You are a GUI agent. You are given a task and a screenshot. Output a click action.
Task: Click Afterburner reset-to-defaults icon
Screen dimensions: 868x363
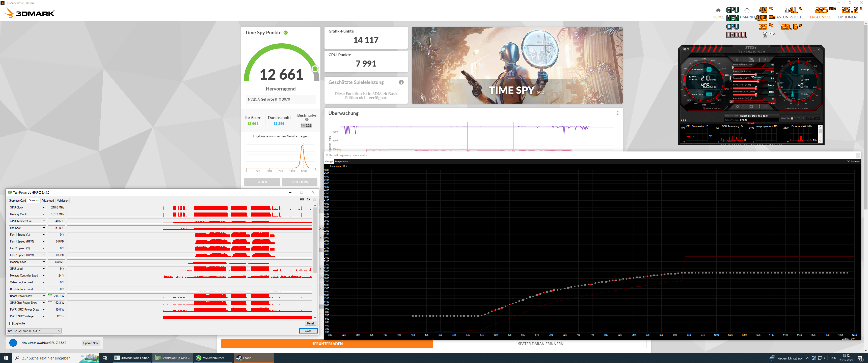751,107
